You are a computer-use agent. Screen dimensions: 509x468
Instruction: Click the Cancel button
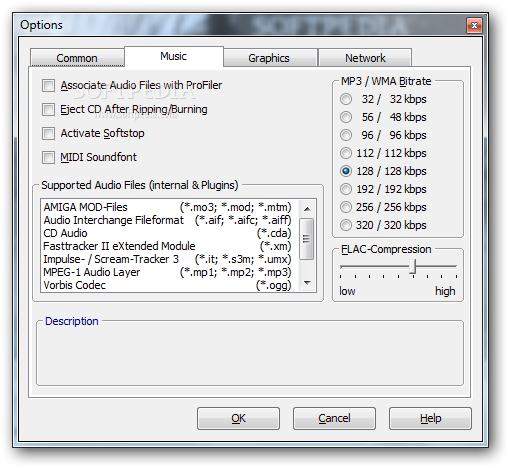(x=334, y=418)
